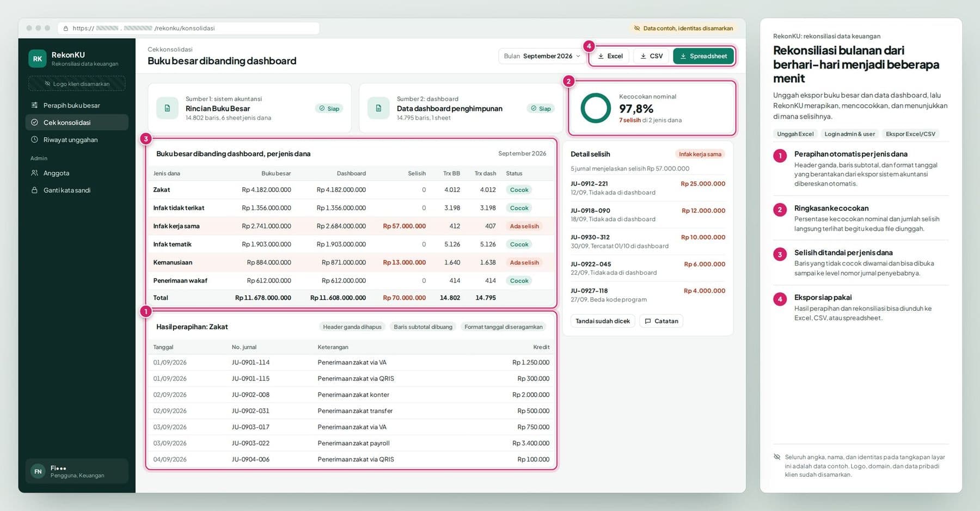Click the FN user avatar
Screen dimensions: 980x511
[38, 471]
